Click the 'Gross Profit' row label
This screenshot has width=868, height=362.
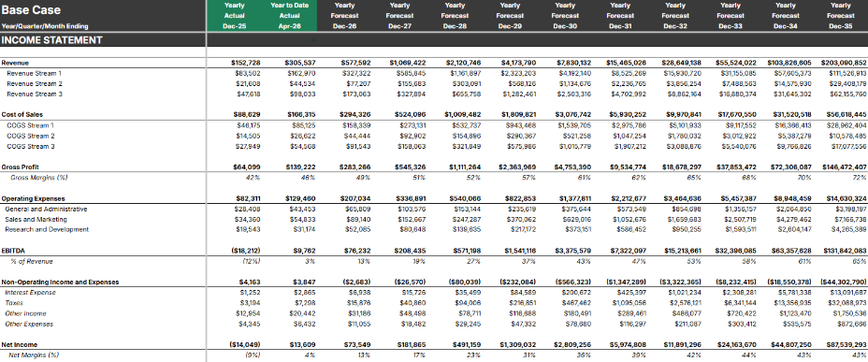point(20,167)
